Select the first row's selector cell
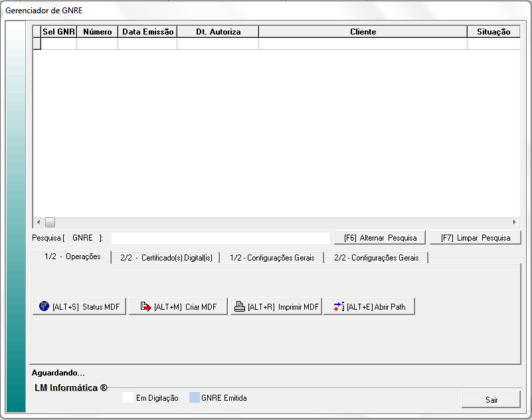 [37, 44]
